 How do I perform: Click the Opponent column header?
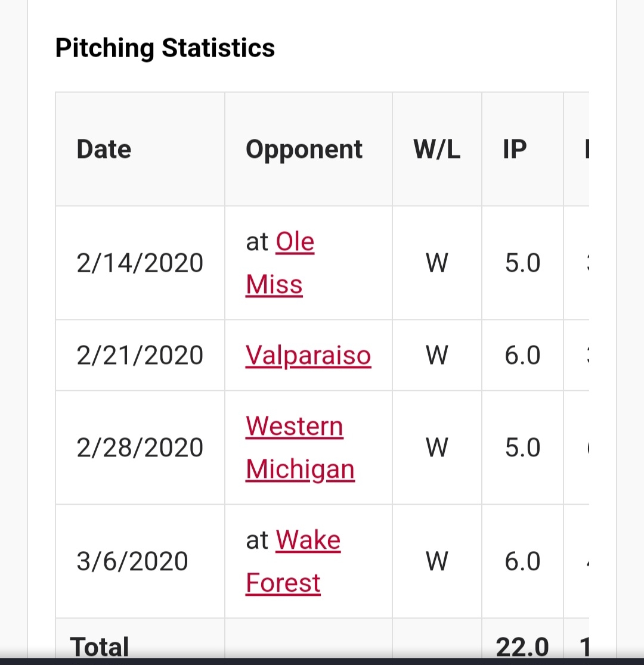tap(304, 149)
